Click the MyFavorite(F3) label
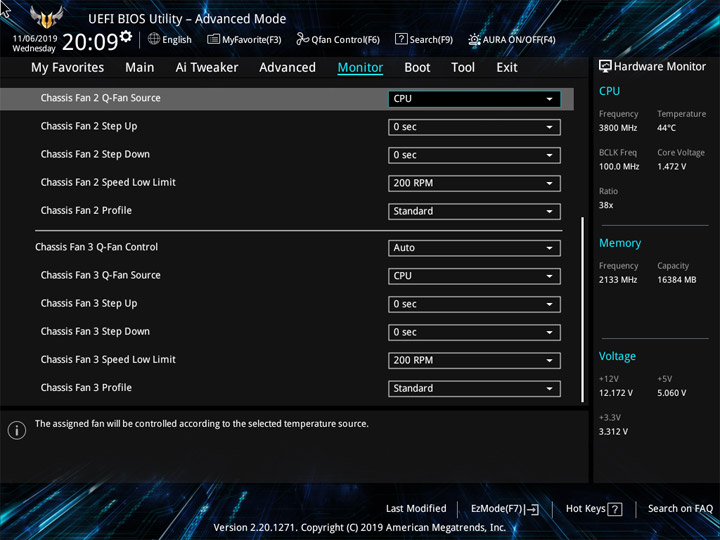The width and height of the screenshot is (720, 540). pyautogui.click(x=252, y=40)
